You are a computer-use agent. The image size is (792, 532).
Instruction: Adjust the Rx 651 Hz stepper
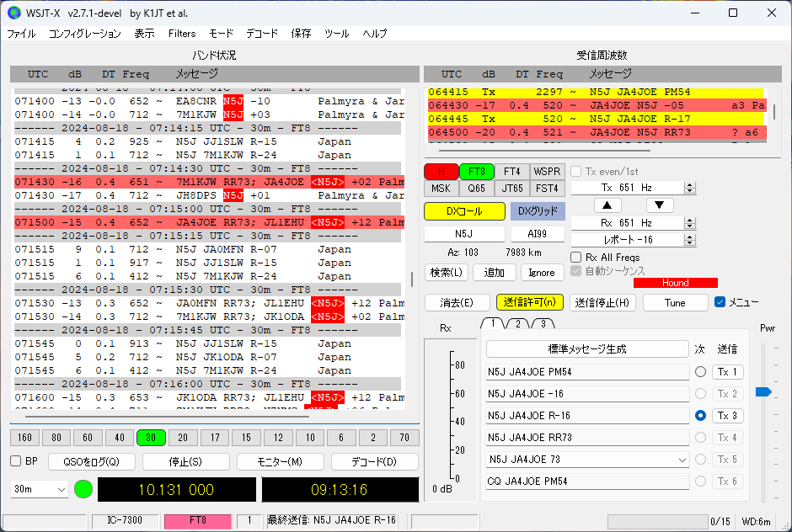[x=689, y=223]
